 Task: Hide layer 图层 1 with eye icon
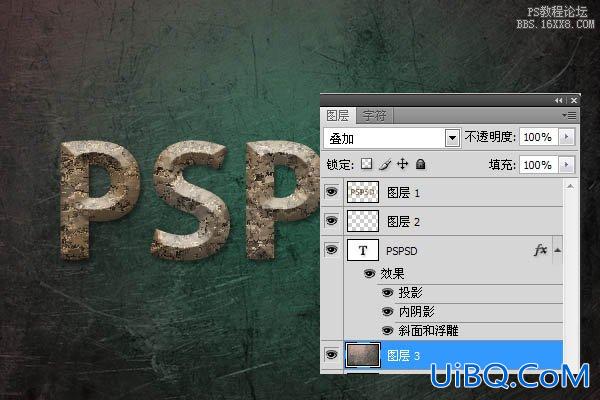click(331, 192)
